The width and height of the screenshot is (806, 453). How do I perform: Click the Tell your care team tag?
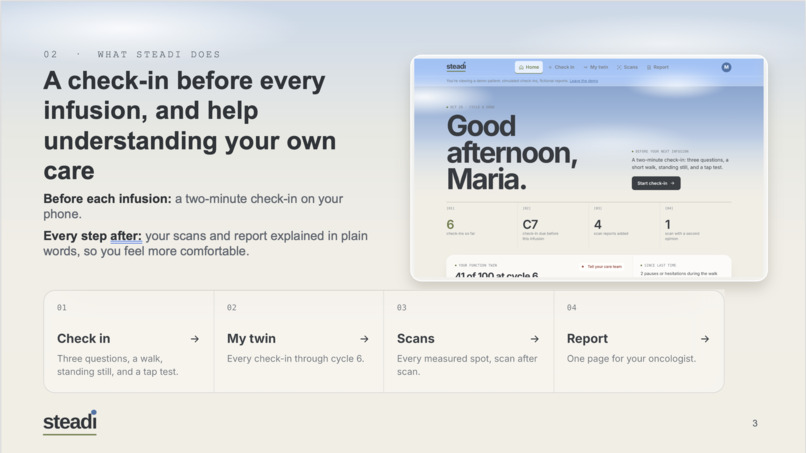click(x=601, y=266)
